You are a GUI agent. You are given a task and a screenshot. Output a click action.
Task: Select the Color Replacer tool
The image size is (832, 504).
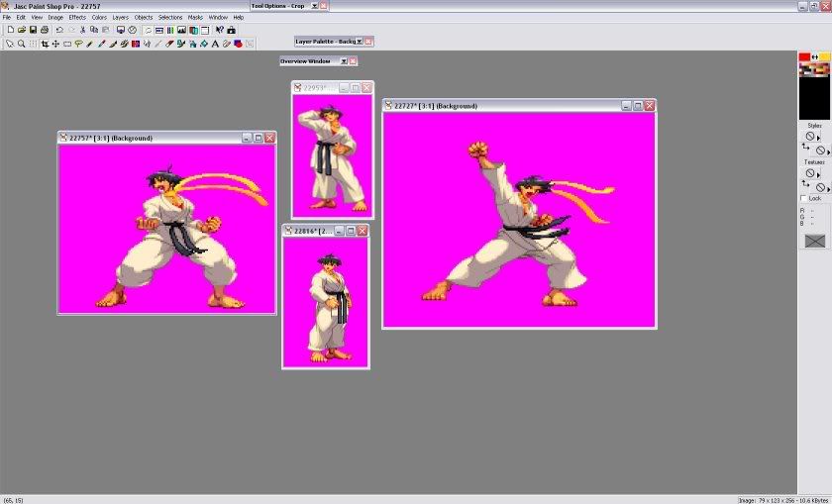pyautogui.click(x=136, y=44)
